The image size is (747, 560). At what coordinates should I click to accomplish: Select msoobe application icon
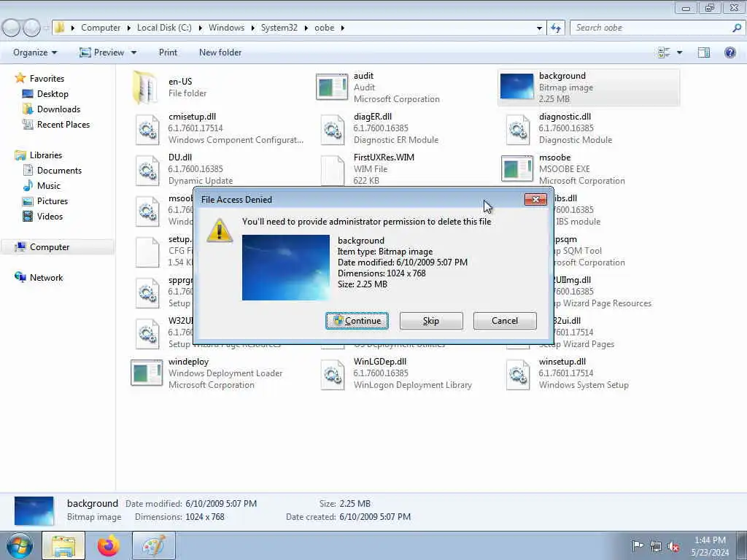click(x=517, y=169)
